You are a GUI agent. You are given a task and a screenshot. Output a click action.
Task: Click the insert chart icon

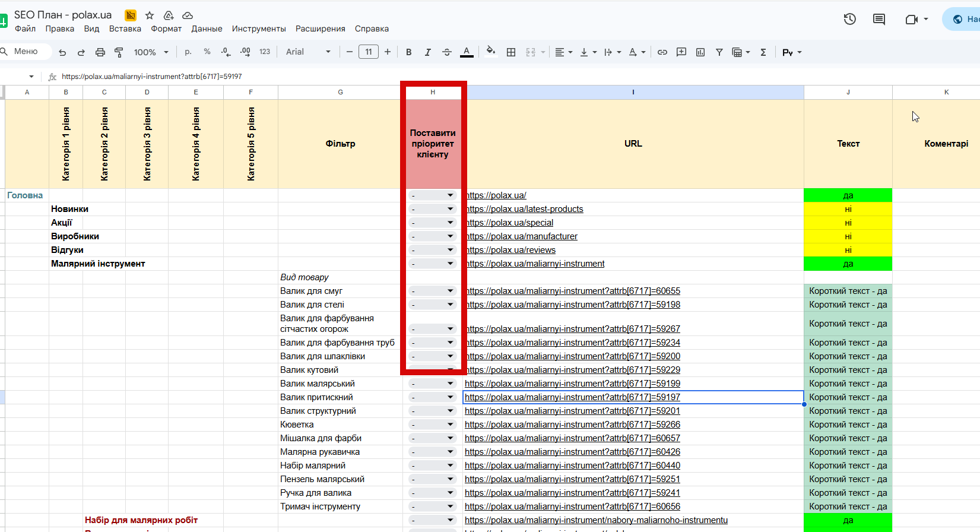click(700, 52)
